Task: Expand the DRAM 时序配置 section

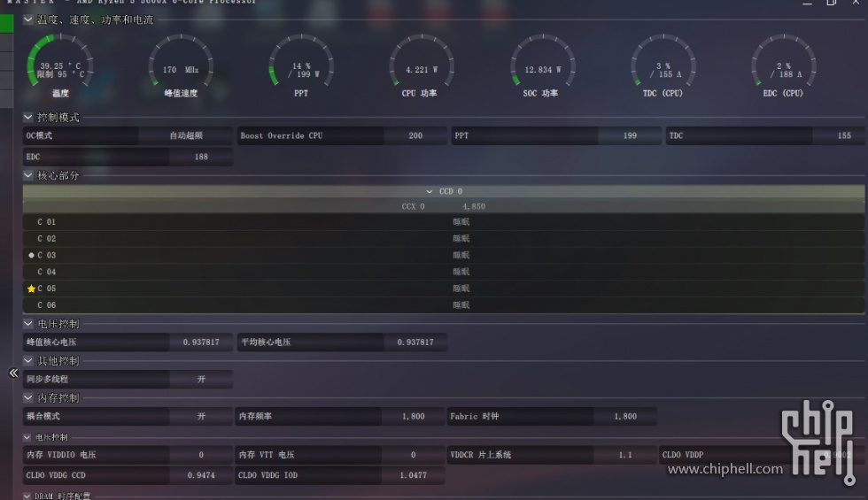Action: [27, 496]
